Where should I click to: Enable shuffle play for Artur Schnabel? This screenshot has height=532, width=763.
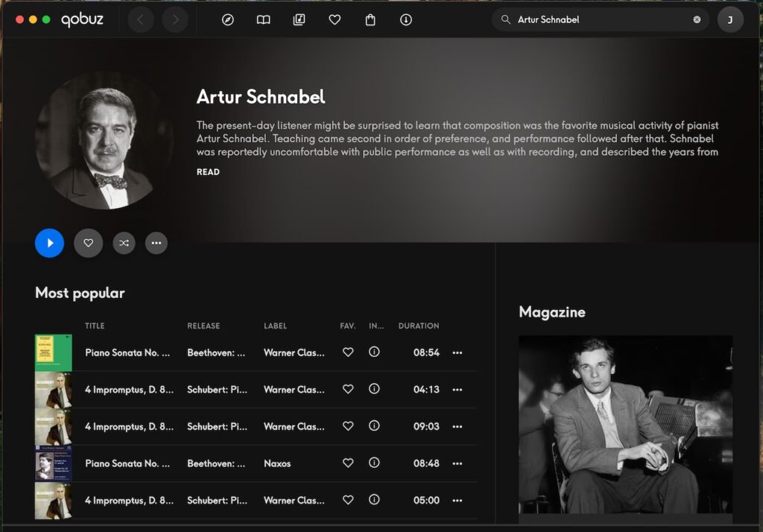(124, 243)
